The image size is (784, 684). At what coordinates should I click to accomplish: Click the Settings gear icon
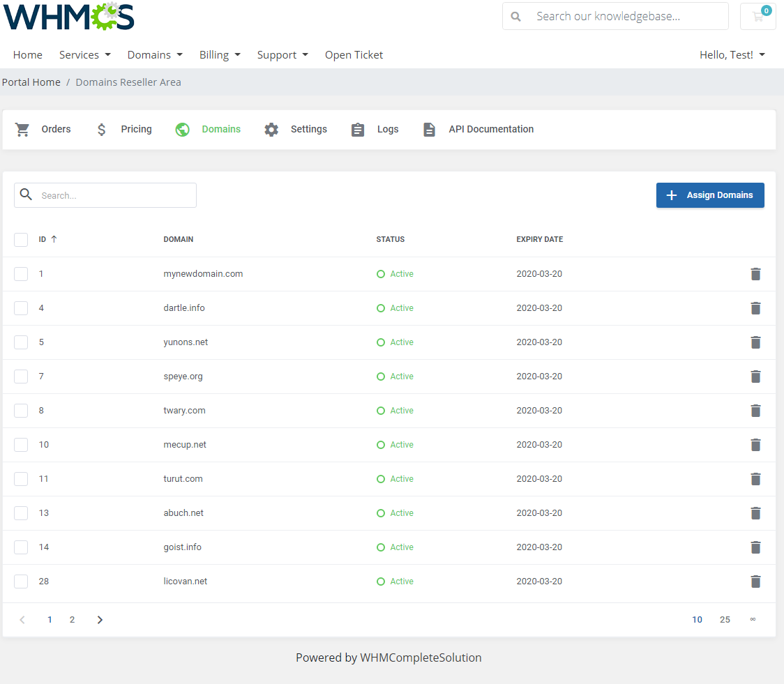(271, 130)
